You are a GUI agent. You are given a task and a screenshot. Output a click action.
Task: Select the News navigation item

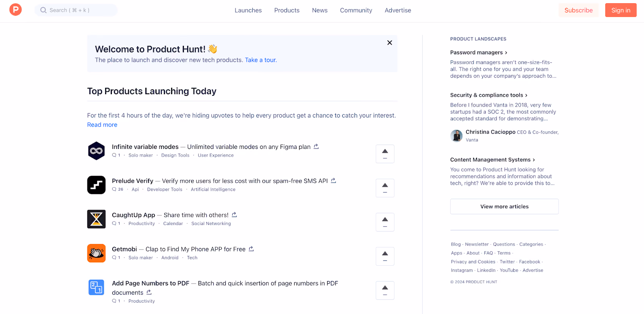pos(320,10)
